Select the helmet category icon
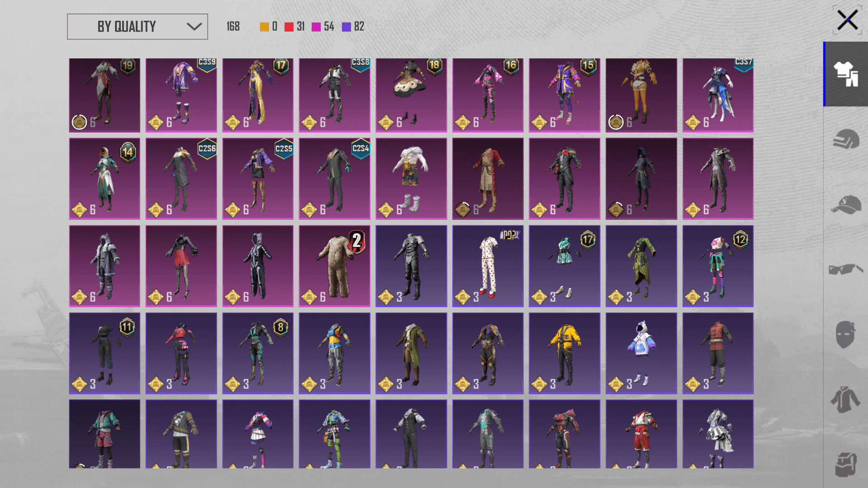 tap(845, 139)
